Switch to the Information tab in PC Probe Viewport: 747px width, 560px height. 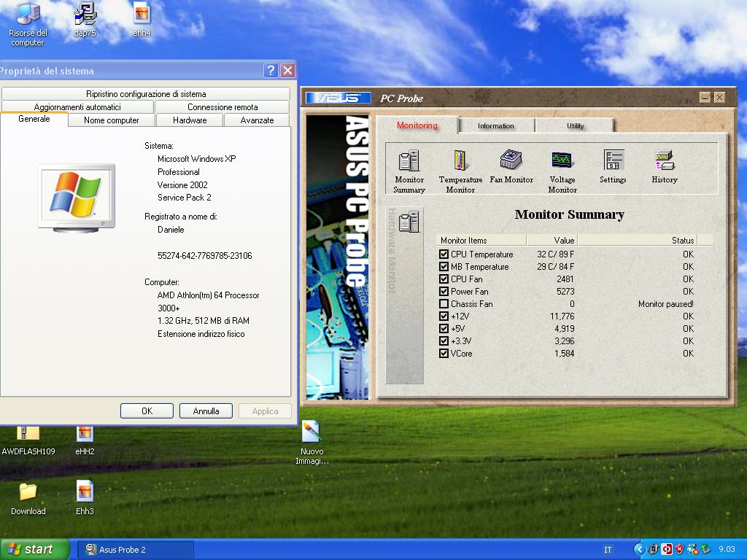click(x=496, y=125)
